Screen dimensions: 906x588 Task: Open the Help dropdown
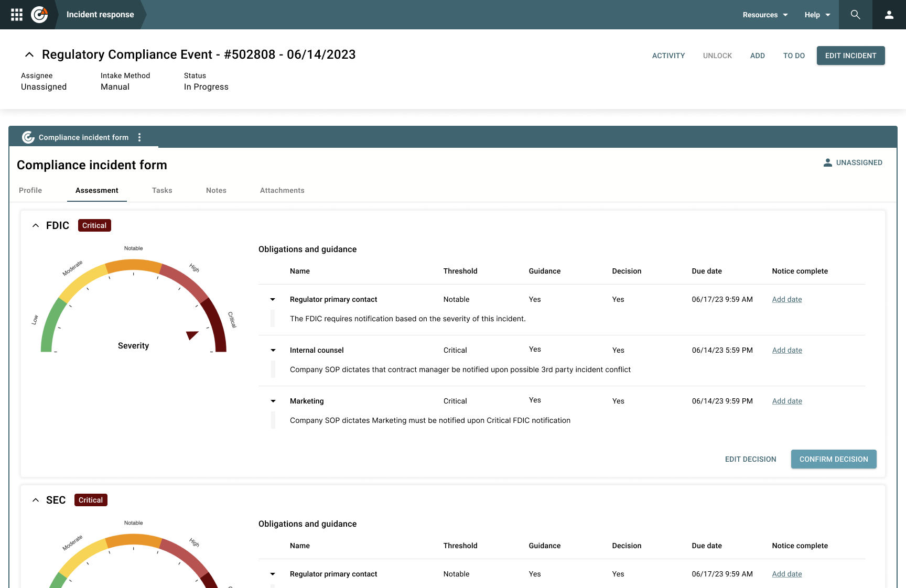coord(817,15)
